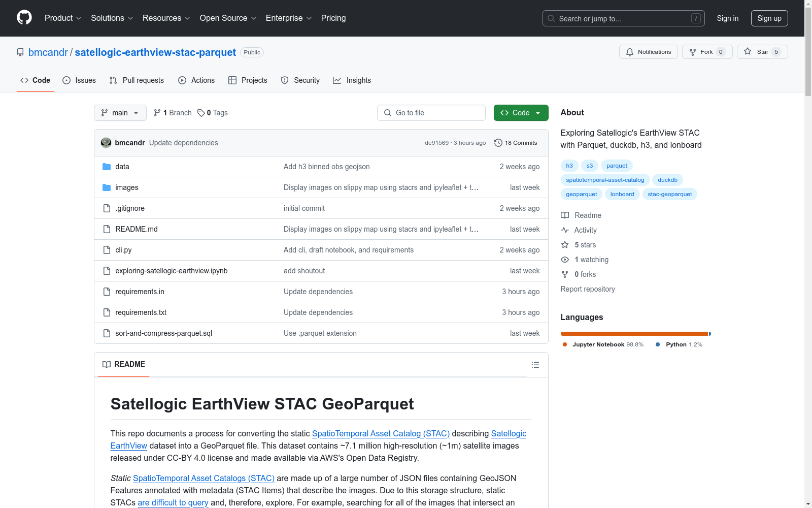Open the Security tab
The height and width of the screenshot is (508, 812).
[x=300, y=80]
